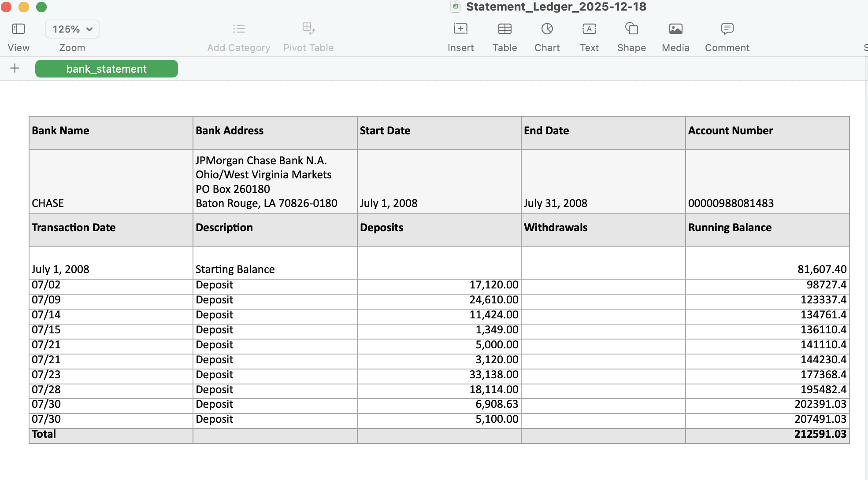The image size is (868, 480).
Task: Toggle the View sidebar icon
Action: pos(18,28)
